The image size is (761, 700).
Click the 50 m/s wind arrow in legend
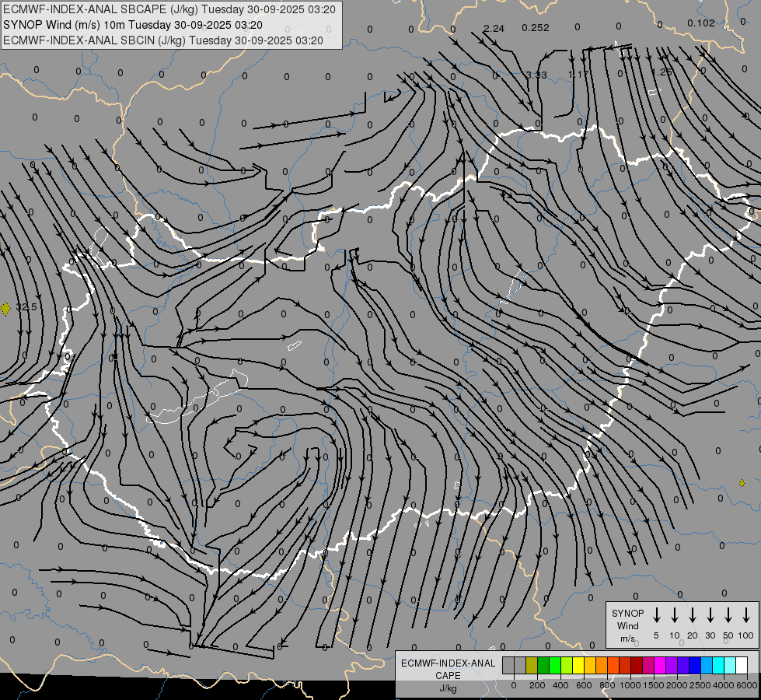[x=728, y=615]
